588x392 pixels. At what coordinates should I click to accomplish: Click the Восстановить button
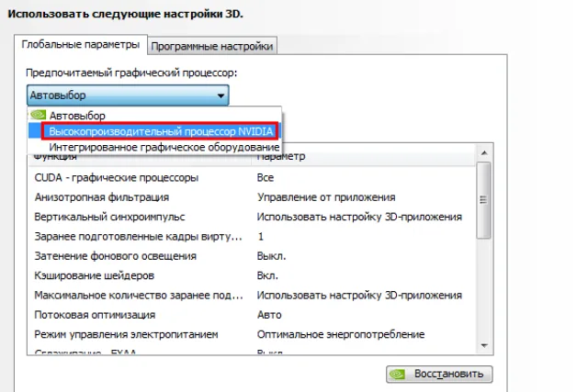(439, 374)
